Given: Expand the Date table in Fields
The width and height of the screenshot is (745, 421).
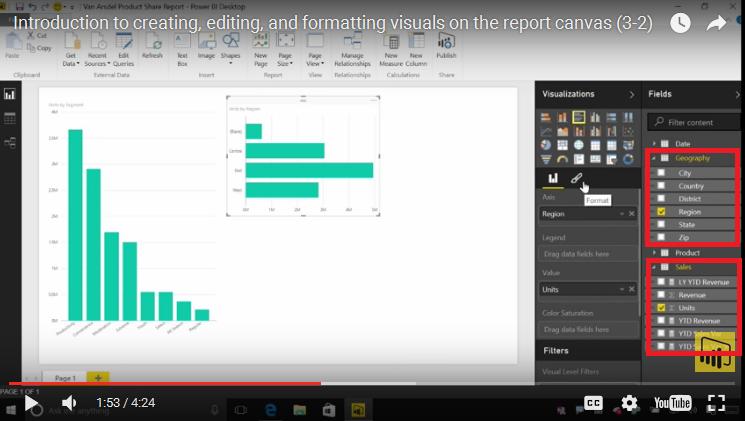Looking at the screenshot, I should 654,144.
